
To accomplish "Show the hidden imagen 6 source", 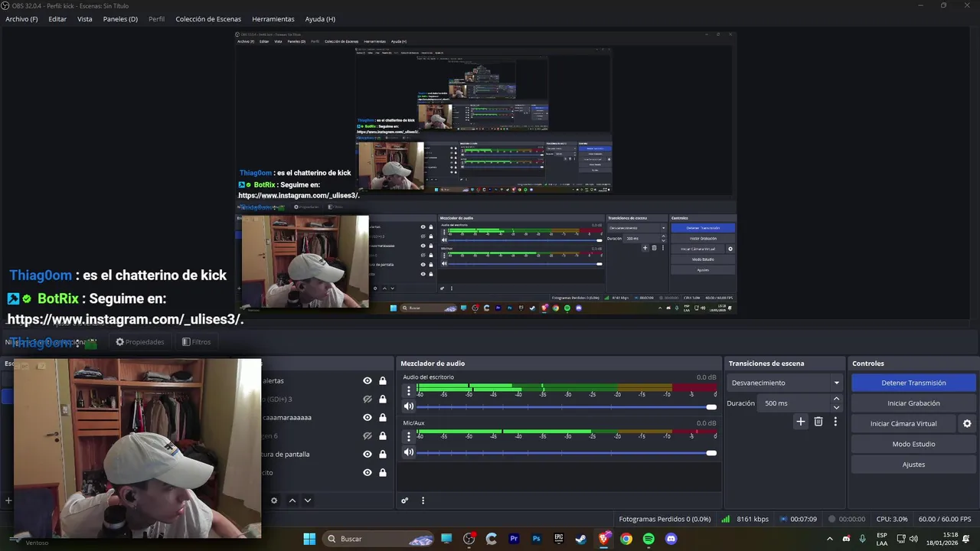I will (367, 436).
